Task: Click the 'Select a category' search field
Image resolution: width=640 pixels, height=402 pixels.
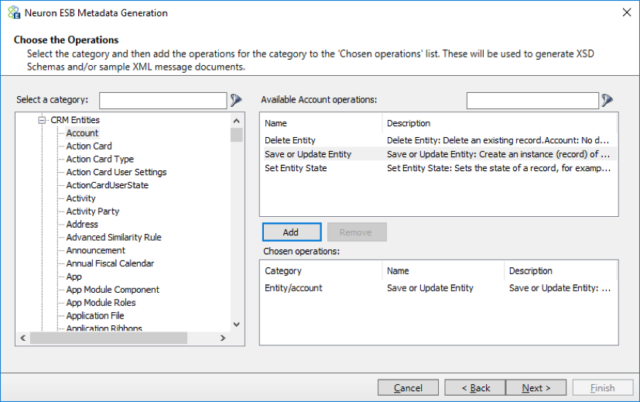Action: [x=163, y=100]
